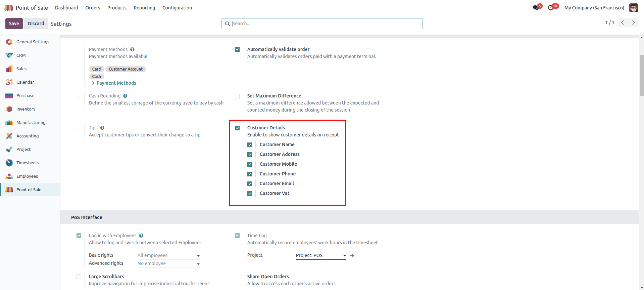Click the Inventory app icon in sidebar
The image size is (644, 290).
coord(9,109)
